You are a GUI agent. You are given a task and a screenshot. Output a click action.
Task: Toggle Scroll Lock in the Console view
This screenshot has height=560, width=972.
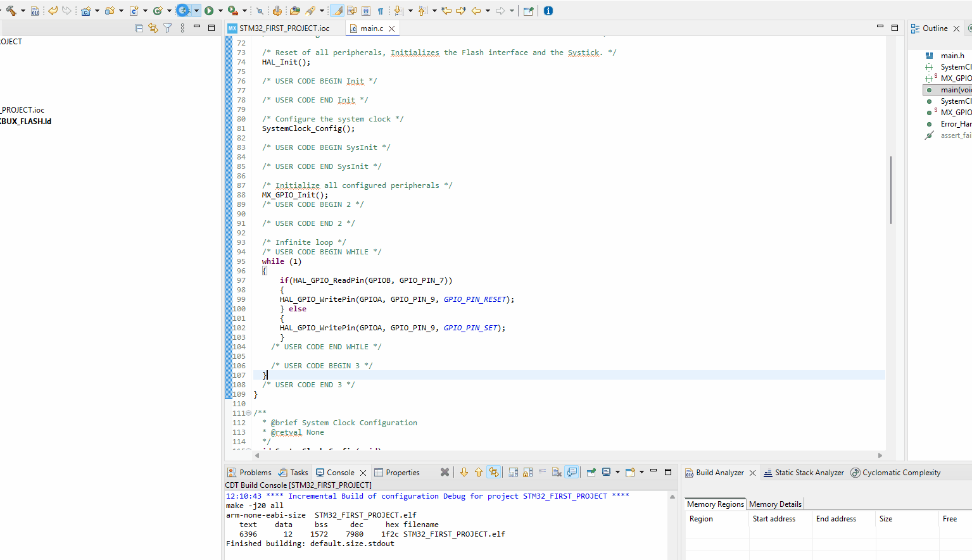click(527, 472)
